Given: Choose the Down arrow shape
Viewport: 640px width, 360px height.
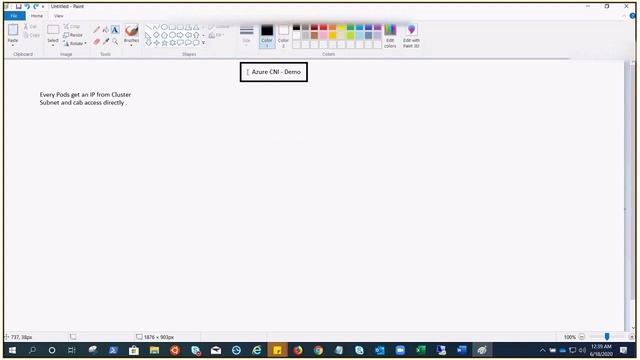Looking at the screenshot, I should tap(148, 43).
